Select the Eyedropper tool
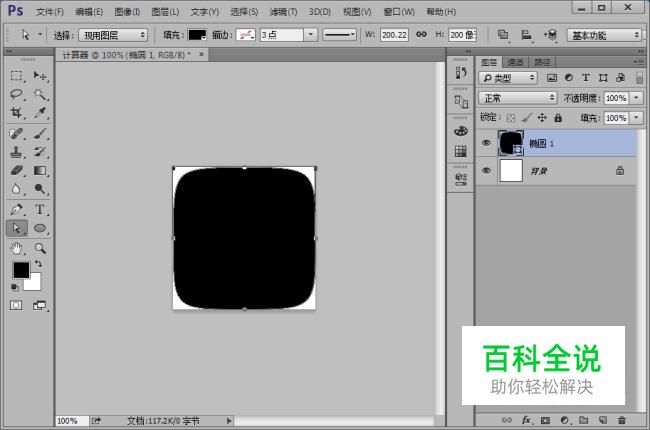This screenshot has height=430, width=650. tap(40, 112)
